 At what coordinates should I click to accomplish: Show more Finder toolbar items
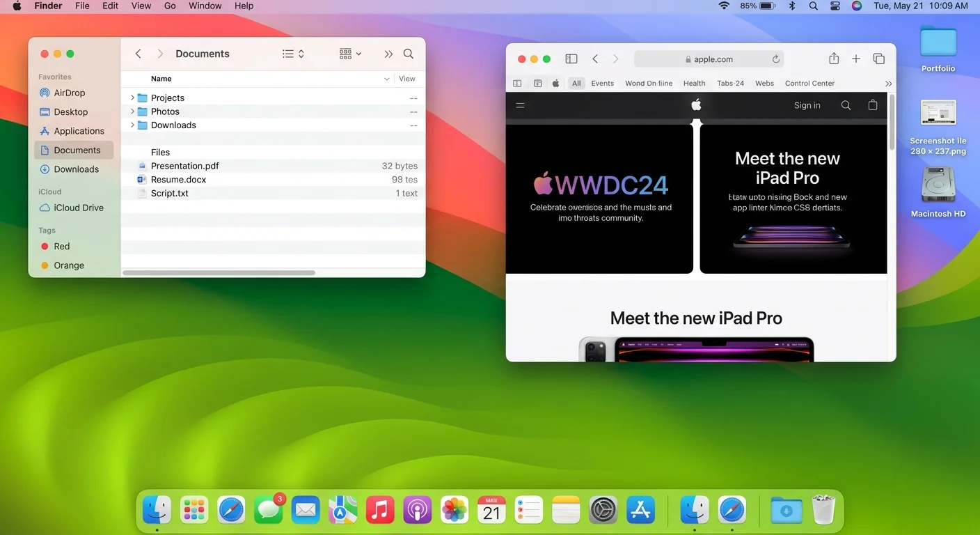[388, 54]
